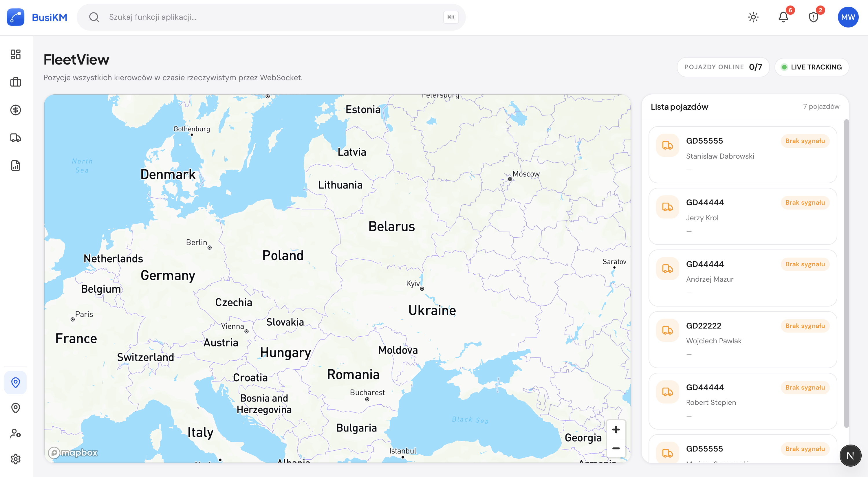Click the FleetView page title

tap(76, 60)
